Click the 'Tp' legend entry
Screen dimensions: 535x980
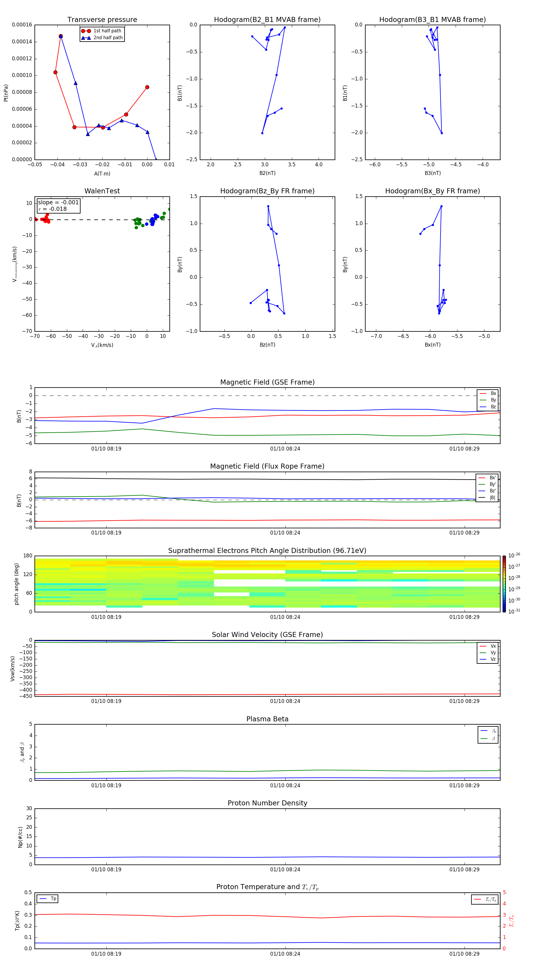[48, 899]
